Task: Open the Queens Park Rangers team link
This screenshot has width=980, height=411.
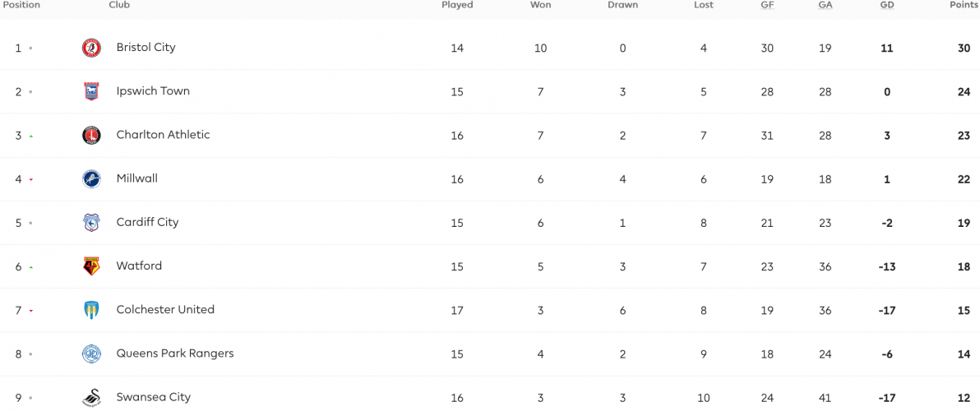Action: (175, 353)
